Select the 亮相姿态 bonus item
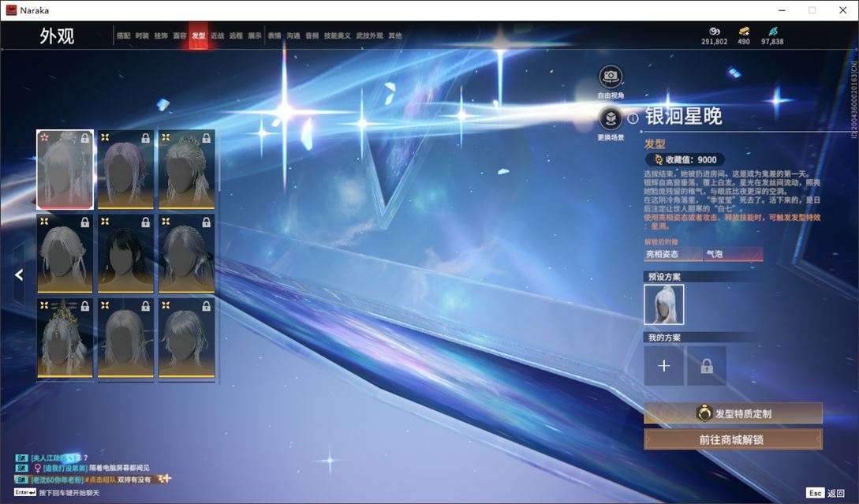 coord(674,254)
